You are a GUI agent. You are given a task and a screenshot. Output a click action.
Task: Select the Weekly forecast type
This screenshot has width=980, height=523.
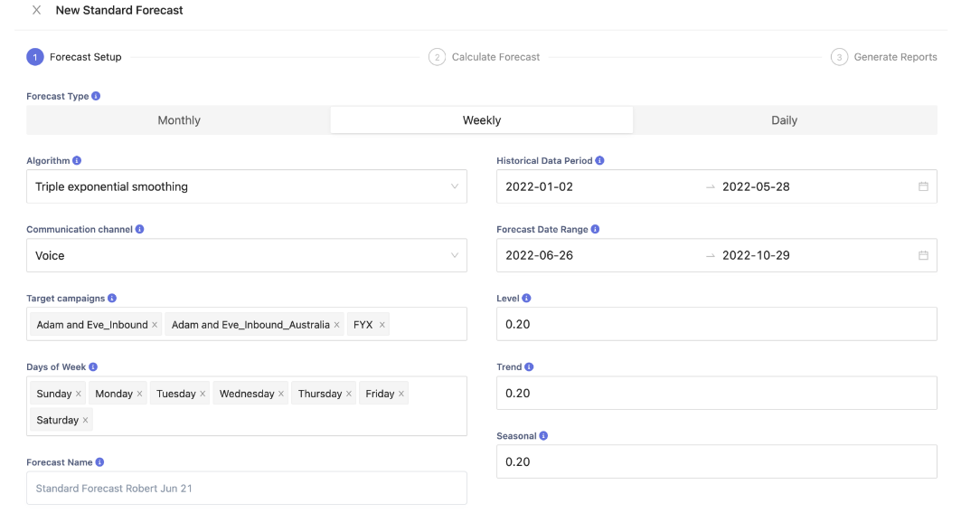click(482, 120)
